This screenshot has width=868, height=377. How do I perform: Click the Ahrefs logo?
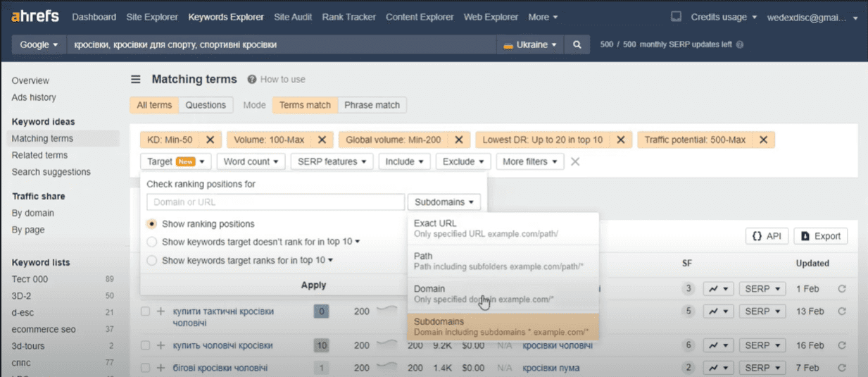click(35, 16)
